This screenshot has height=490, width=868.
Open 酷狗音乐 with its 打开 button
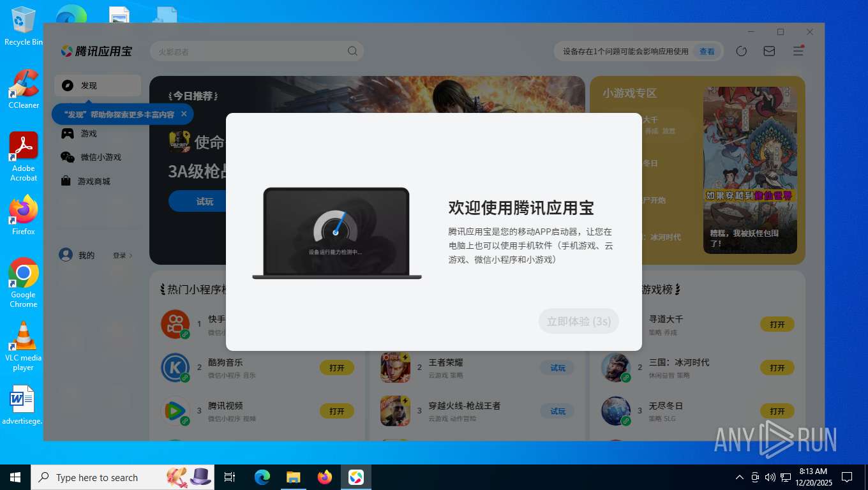click(337, 368)
